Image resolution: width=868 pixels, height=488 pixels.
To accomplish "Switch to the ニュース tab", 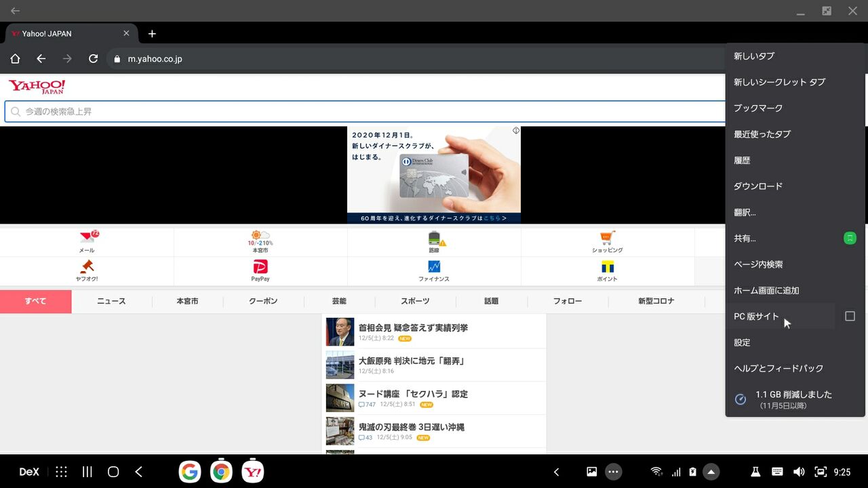I will click(111, 301).
